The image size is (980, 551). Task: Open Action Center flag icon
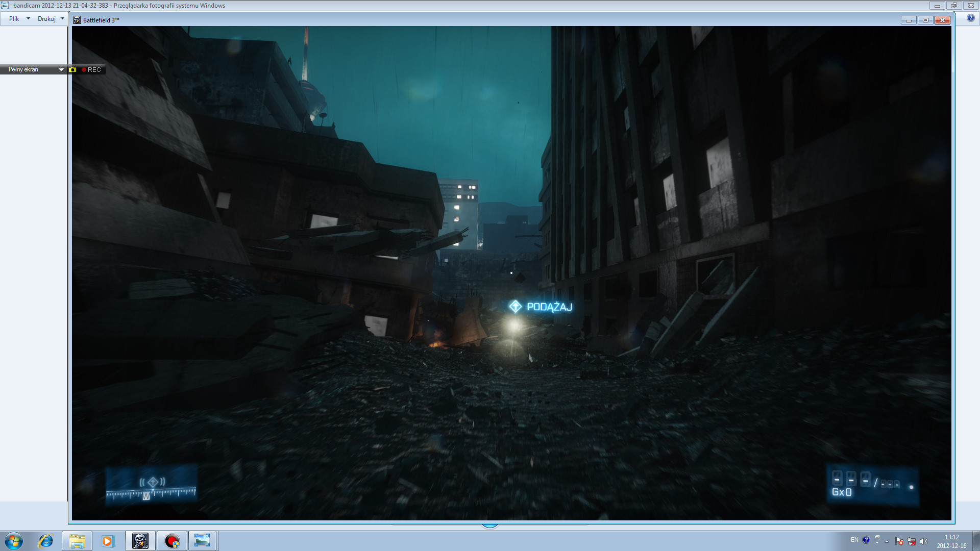(x=899, y=541)
